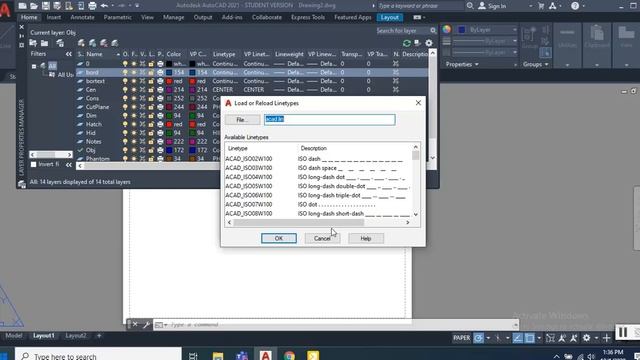Image resolution: width=640 pixels, height=360 pixels.
Task: Collapse the Filters pane chevron
Action: [x=69, y=54]
